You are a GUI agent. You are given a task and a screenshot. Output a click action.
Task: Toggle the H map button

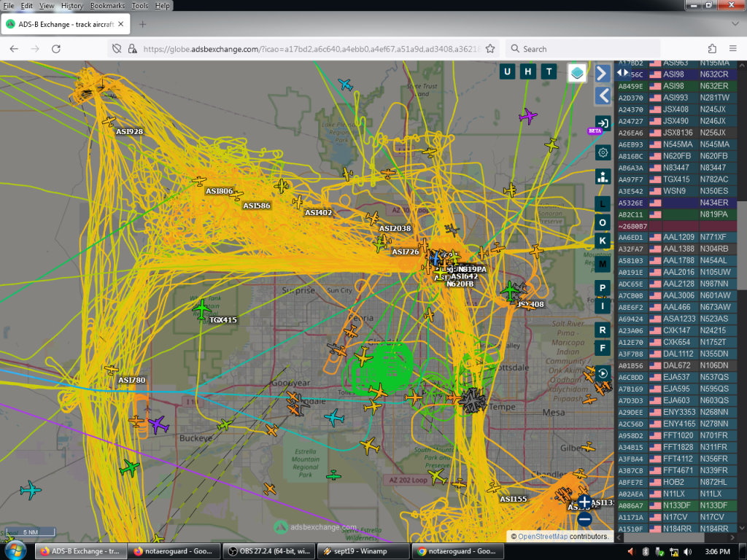[528, 72]
